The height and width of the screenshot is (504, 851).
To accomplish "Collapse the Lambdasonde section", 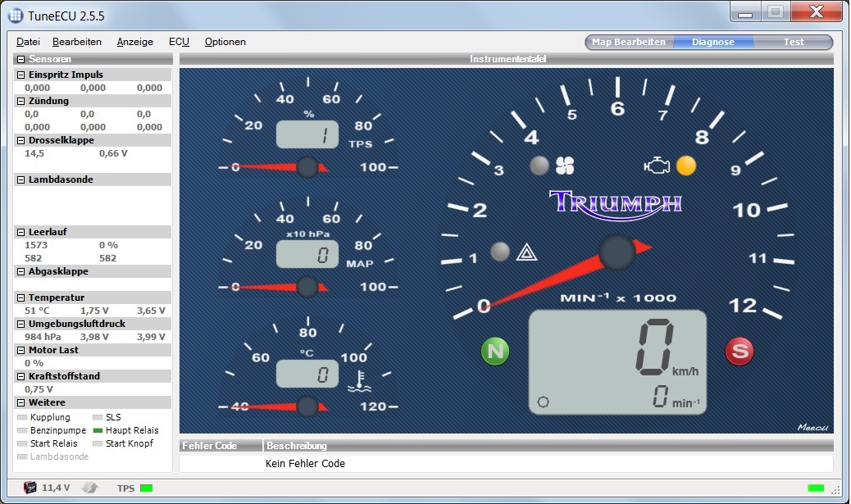I will (20, 179).
